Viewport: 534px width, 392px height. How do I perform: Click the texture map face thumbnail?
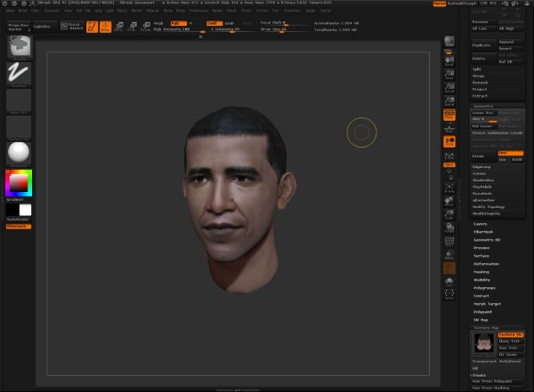pyautogui.click(x=484, y=343)
